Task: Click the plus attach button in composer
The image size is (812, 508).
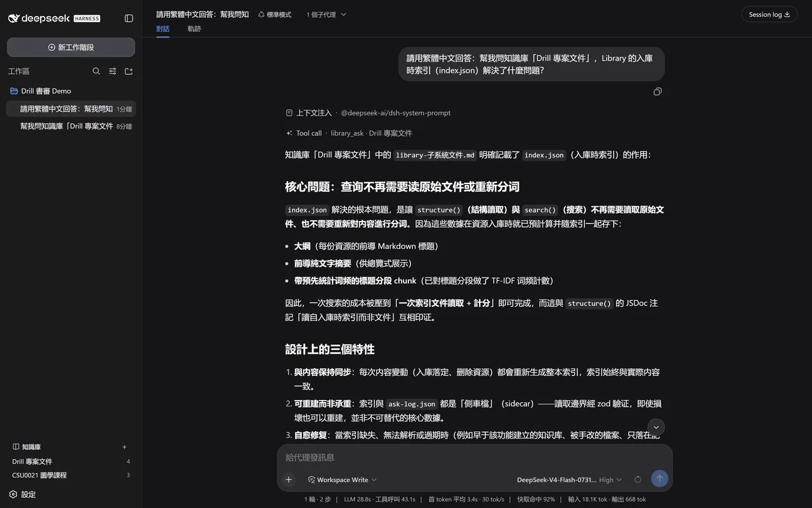Action: pyautogui.click(x=289, y=479)
